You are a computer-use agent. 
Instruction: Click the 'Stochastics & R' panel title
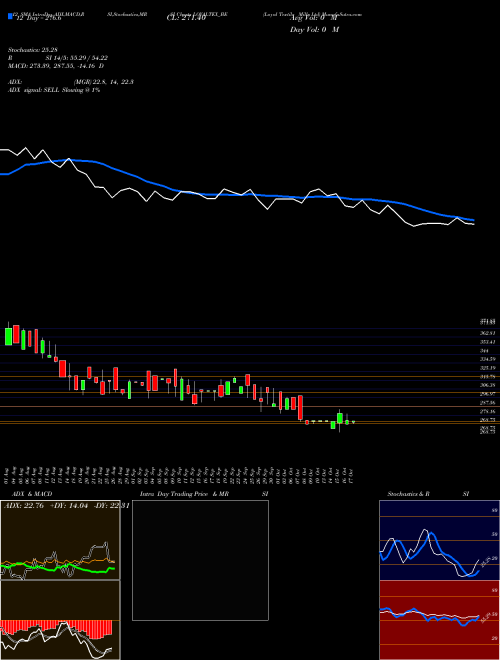click(x=409, y=494)
